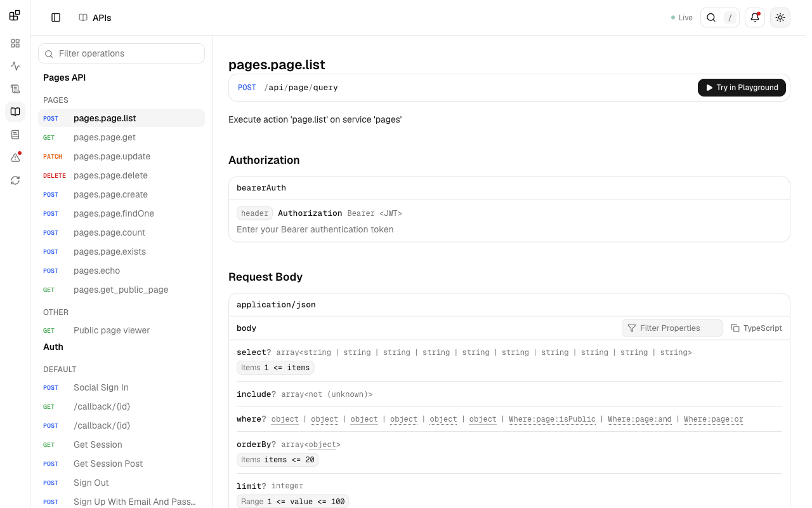Open the dashboard grid icon in the rail
This screenshot has width=812, height=508.
(x=15, y=43)
